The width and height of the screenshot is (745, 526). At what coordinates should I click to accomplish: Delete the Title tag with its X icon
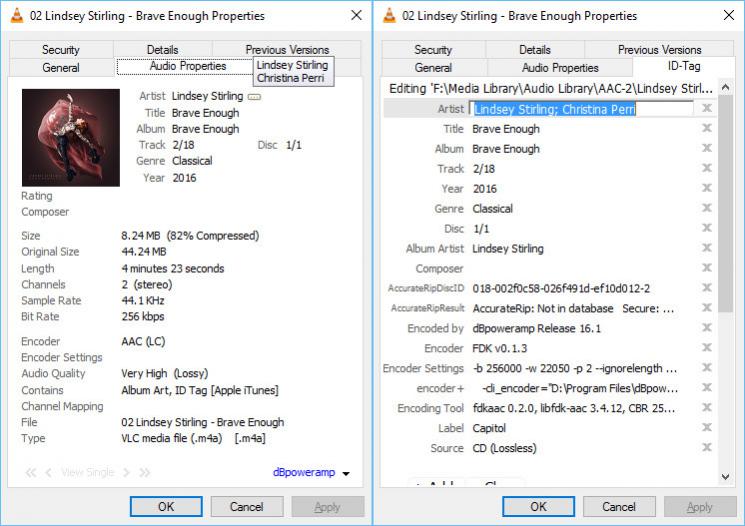pos(707,129)
